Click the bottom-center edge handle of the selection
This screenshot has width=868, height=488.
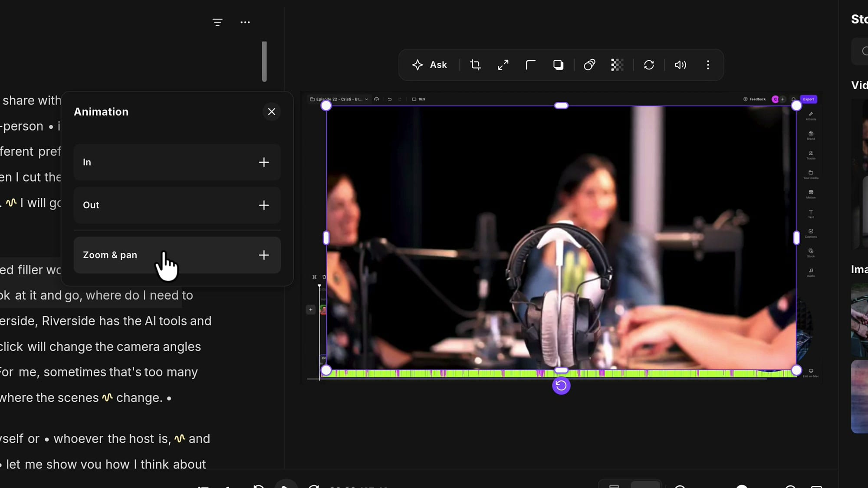561,370
